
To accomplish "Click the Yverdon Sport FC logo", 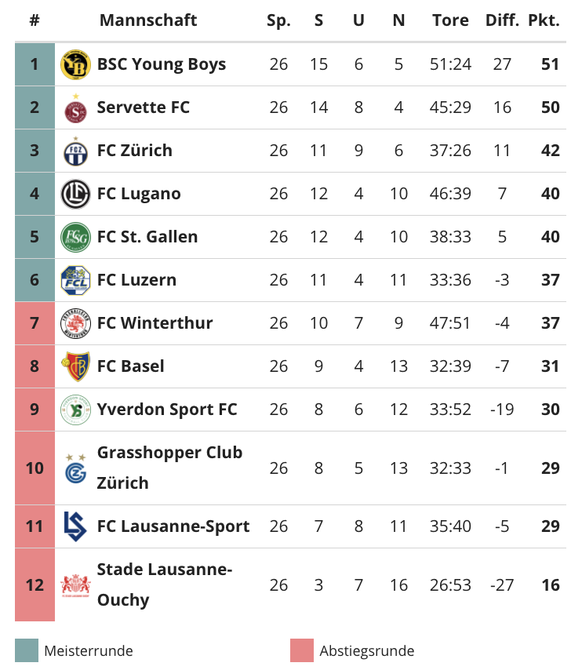I will (75, 409).
